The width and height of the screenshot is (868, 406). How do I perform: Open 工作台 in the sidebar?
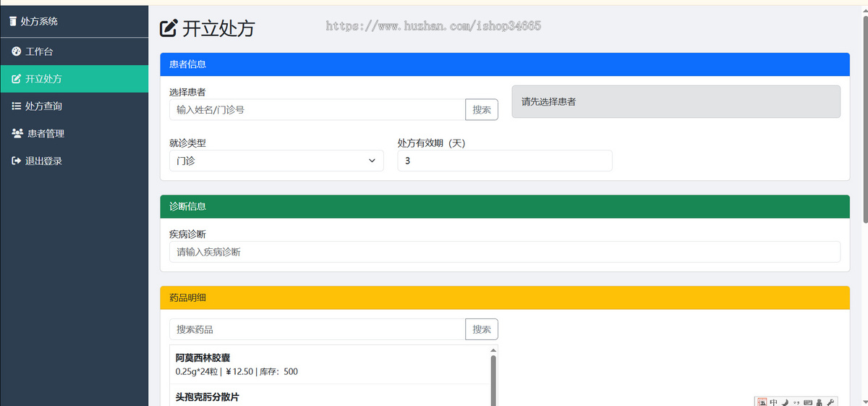point(74,51)
